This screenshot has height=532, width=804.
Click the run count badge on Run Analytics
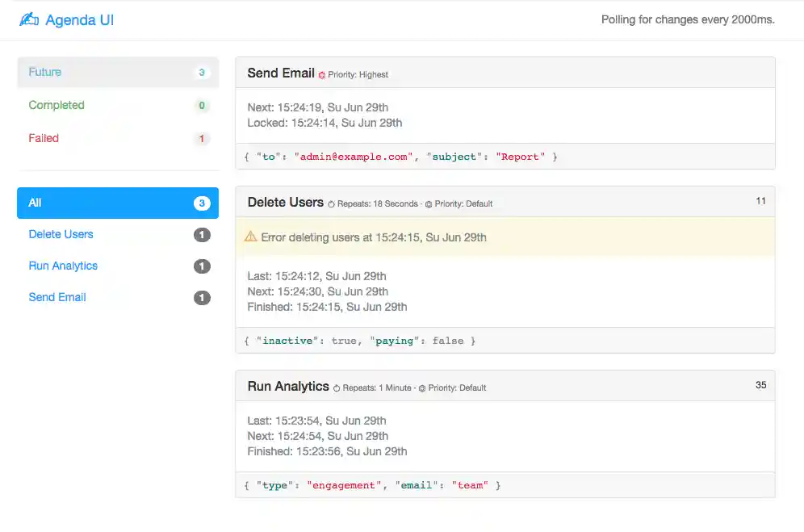pyautogui.click(x=760, y=385)
